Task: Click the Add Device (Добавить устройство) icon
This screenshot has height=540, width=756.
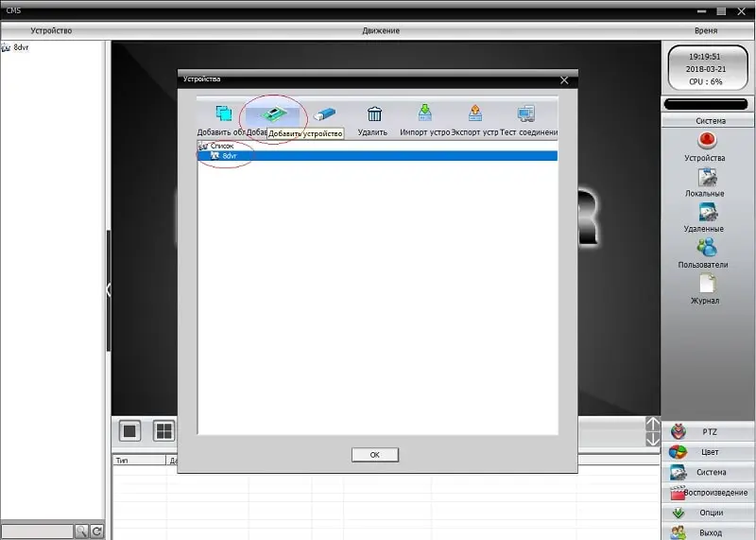Action: 272,114
